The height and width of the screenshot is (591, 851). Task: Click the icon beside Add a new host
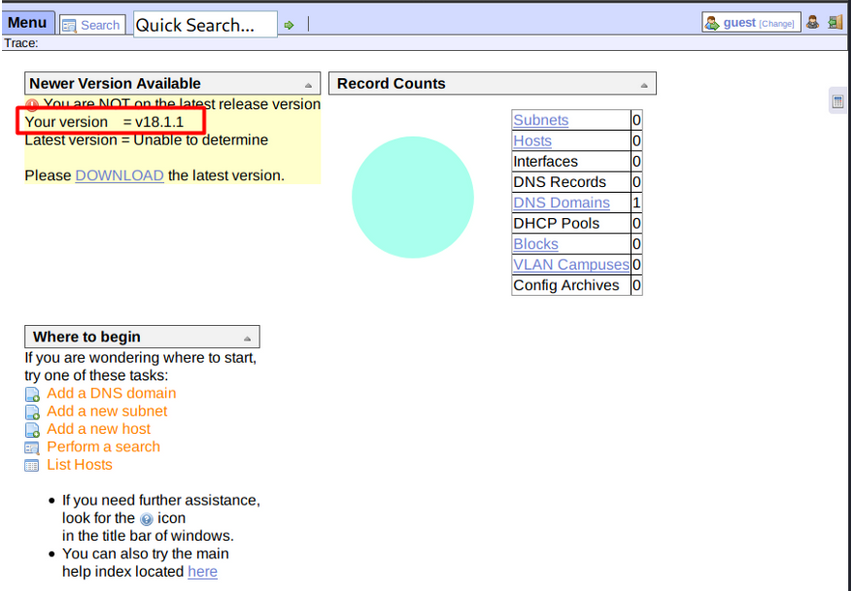click(x=32, y=430)
